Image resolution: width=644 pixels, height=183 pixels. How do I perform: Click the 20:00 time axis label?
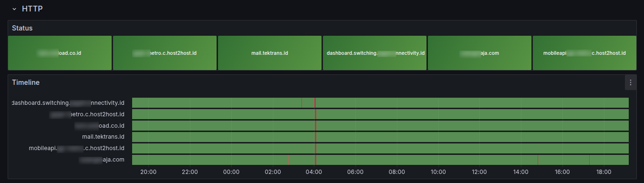[x=148, y=172]
